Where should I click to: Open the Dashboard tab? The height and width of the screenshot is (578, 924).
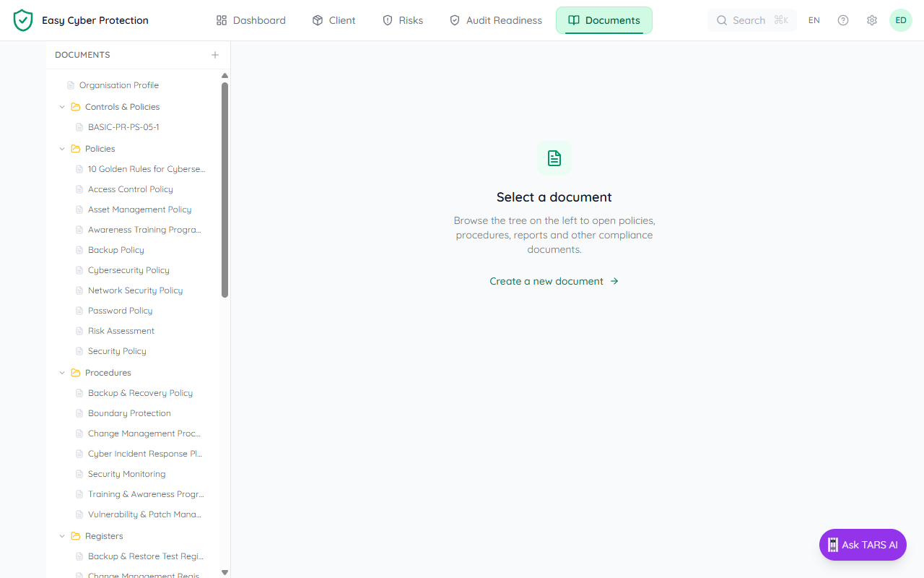[251, 20]
